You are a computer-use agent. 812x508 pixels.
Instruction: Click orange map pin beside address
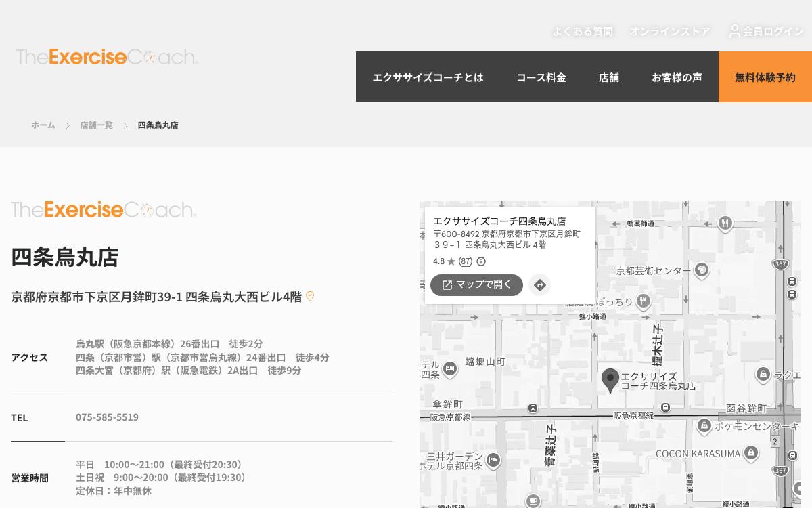(310, 296)
